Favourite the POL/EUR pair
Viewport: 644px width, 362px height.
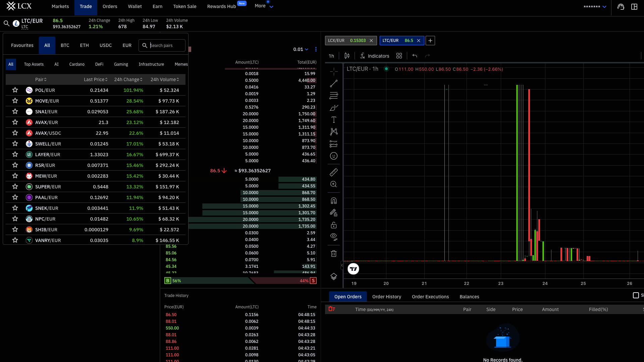pos(15,90)
